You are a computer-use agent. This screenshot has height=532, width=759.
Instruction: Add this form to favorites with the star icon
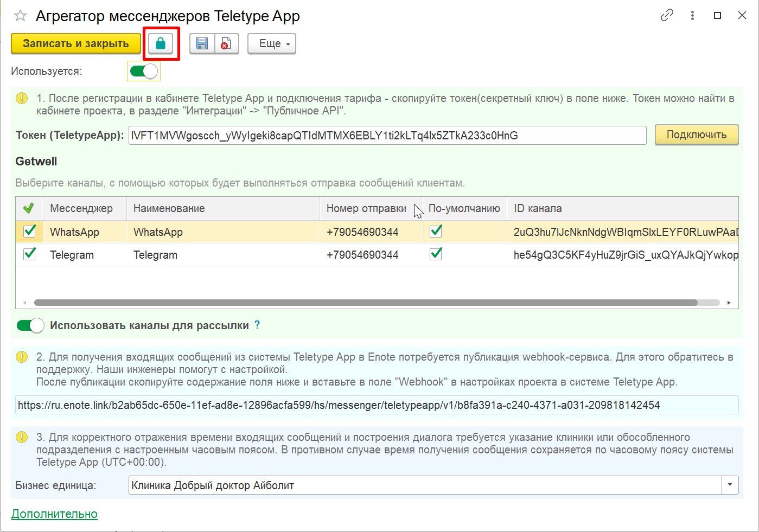(x=20, y=16)
